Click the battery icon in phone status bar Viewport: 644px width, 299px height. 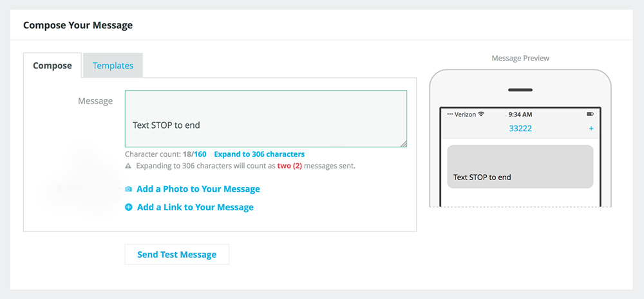(x=590, y=114)
